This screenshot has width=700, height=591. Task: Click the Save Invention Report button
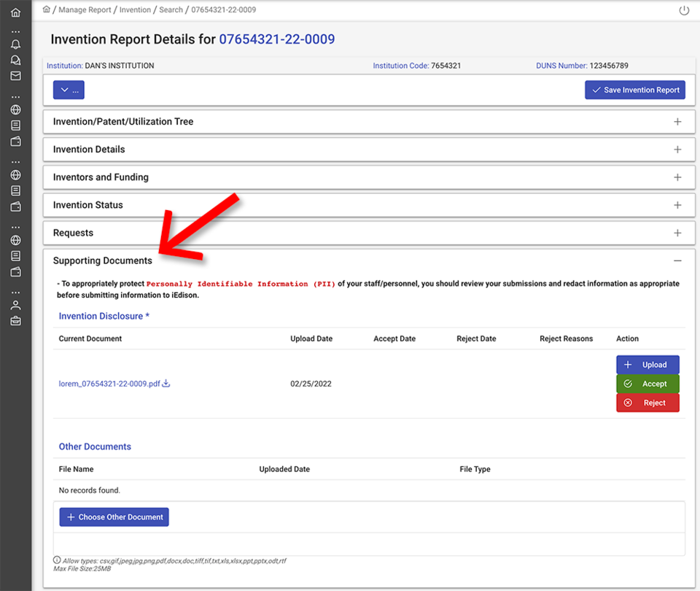[x=634, y=90]
